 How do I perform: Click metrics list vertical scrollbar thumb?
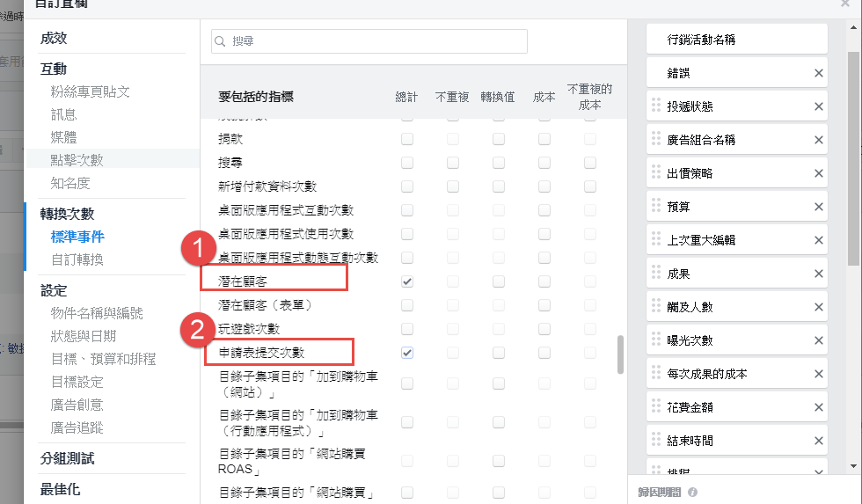click(621, 354)
